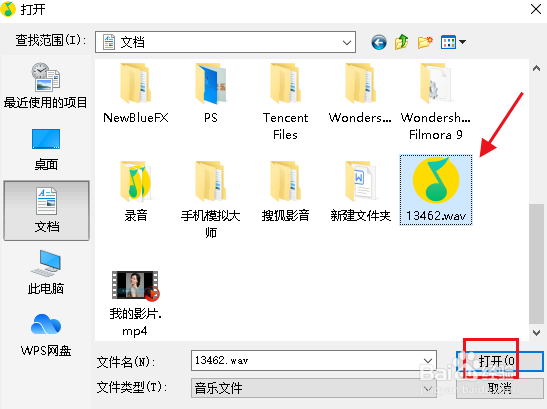Go to 最近使用的项目 in sidebar
547x409 pixels.
(x=46, y=85)
